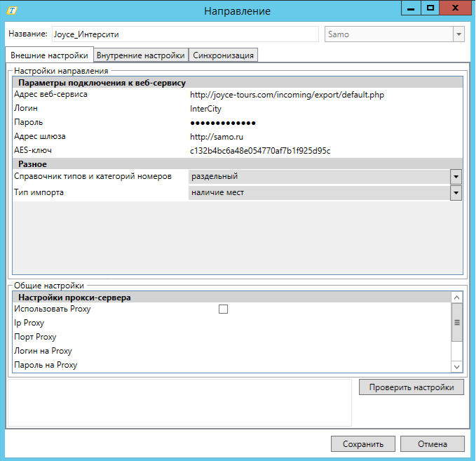Click the masked Пароль field
This screenshot has height=461, width=476.
coord(223,123)
